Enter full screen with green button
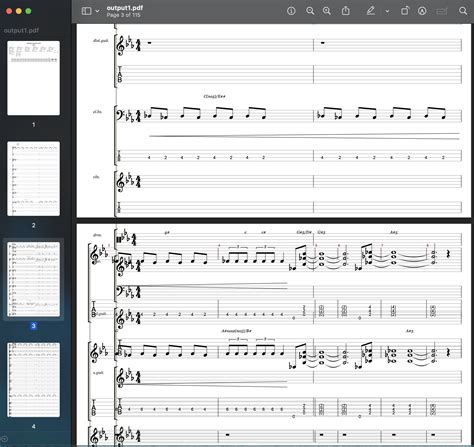 (28, 11)
